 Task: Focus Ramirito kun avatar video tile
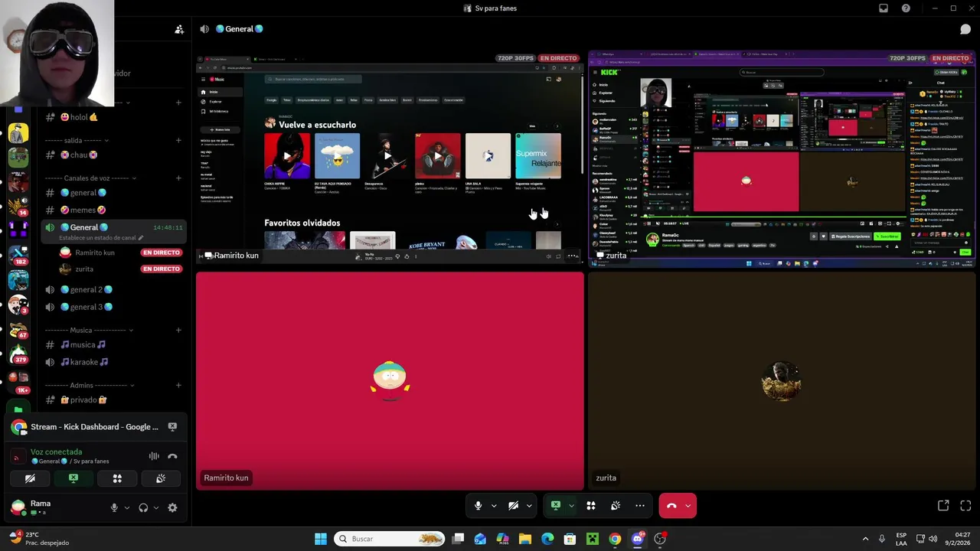point(390,380)
